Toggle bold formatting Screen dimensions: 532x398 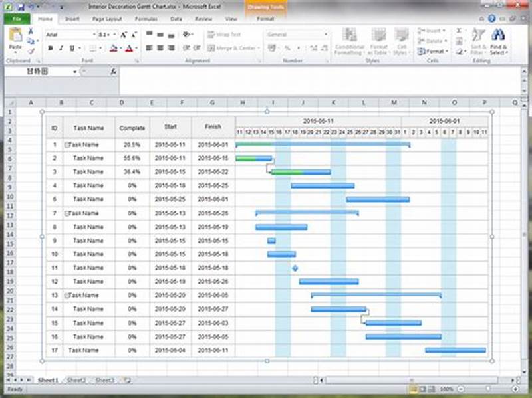point(50,48)
